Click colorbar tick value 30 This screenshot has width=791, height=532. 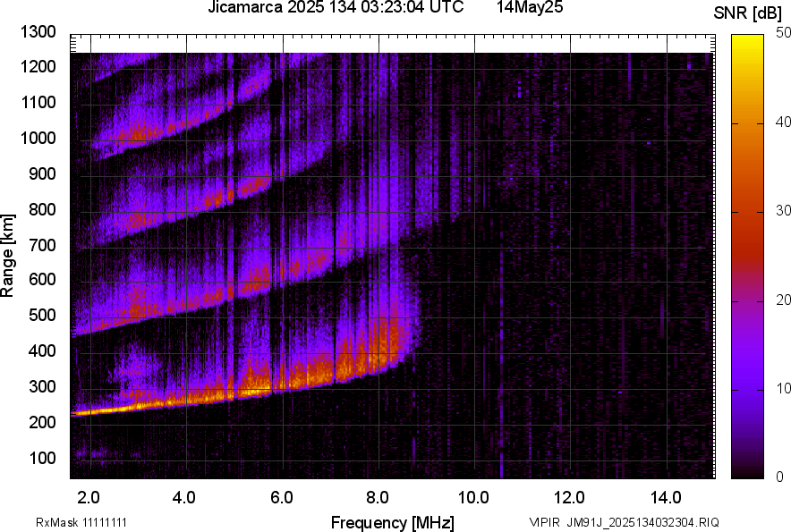tap(783, 210)
